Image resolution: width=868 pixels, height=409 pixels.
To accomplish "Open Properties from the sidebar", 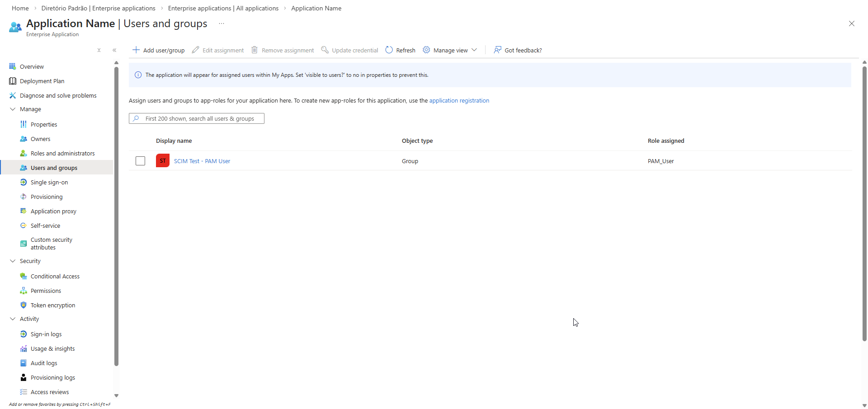I will (x=44, y=124).
